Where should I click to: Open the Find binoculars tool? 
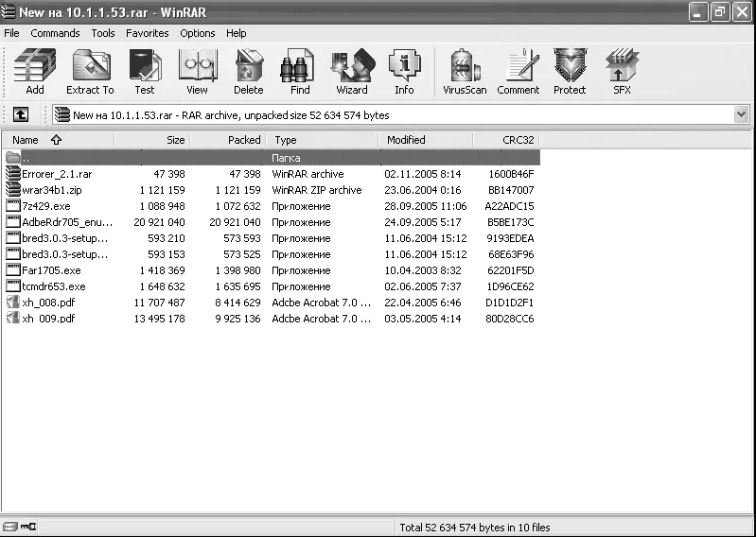[300, 72]
